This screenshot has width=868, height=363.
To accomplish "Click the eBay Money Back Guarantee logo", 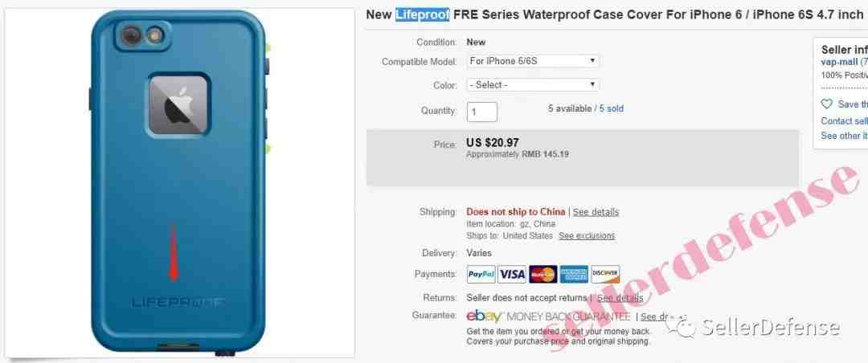I will (548, 316).
